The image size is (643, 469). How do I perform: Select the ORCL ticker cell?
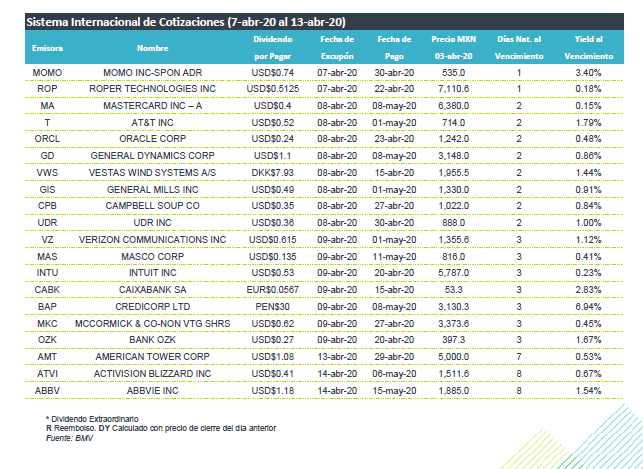coord(47,139)
